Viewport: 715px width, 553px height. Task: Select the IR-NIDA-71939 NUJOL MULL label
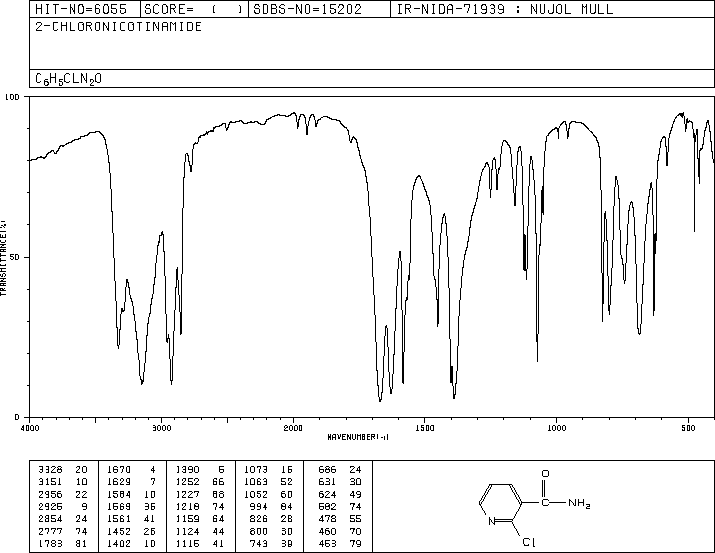coord(505,9)
